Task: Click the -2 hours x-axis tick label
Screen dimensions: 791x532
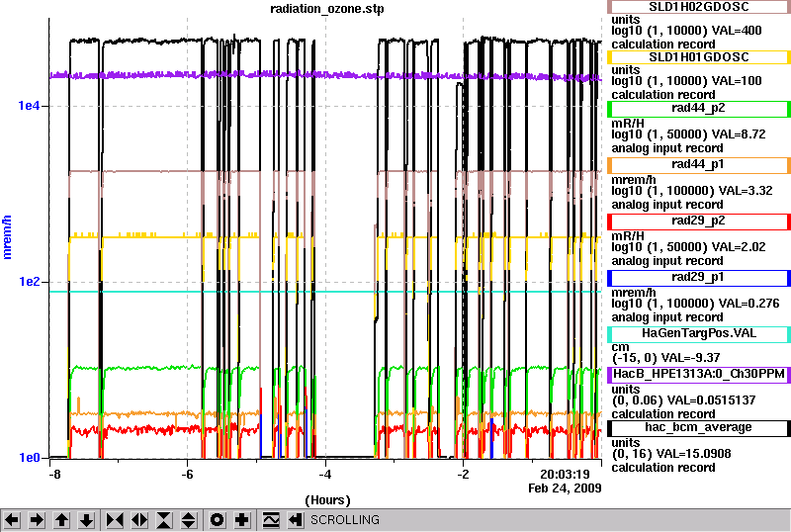Action: pos(463,475)
